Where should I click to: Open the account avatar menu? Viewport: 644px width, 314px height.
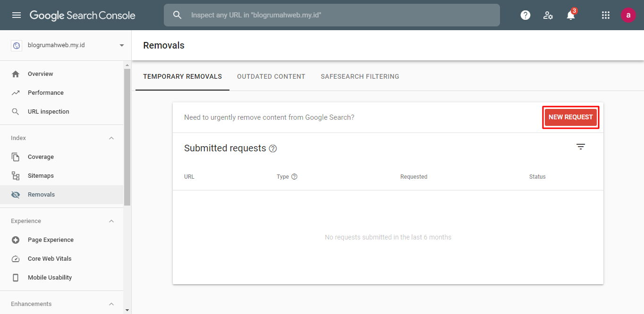coord(628,15)
